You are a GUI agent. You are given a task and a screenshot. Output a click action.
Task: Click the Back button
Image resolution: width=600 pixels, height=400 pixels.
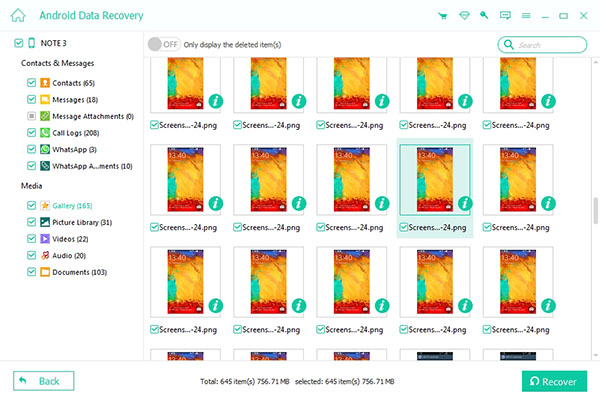(x=42, y=381)
